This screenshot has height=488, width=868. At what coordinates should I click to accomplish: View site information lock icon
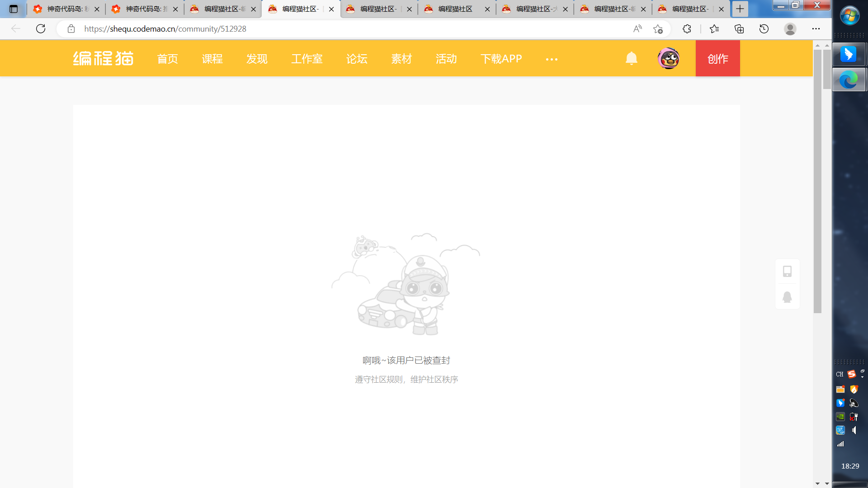pyautogui.click(x=71, y=29)
